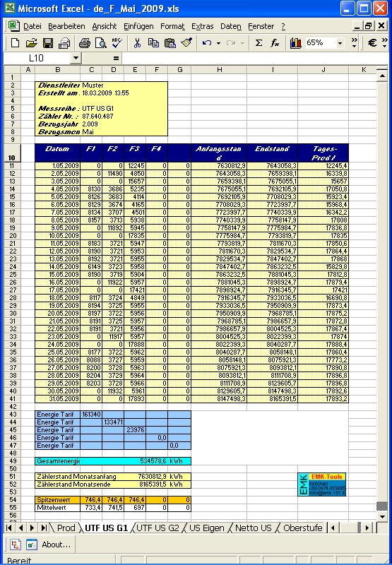The width and height of the screenshot is (392, 565).
Task: Select row 10 header
Action: (x=12, y=153)
